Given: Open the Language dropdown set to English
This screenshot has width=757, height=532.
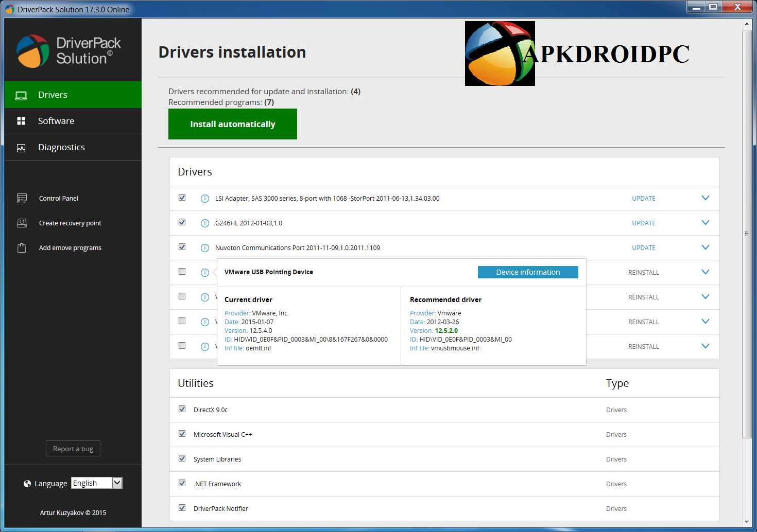Looking at the screenshot, I should coord(97,483).
